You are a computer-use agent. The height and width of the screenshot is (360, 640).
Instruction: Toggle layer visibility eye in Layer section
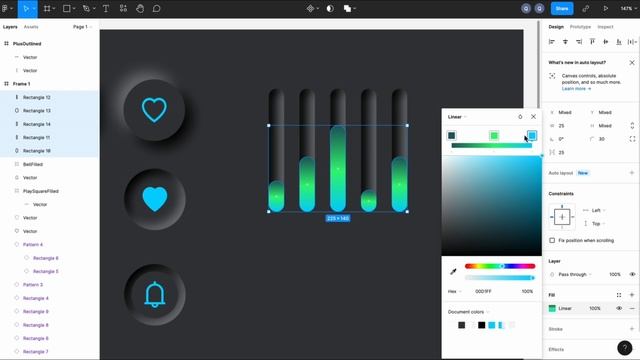tap(632, 274)
